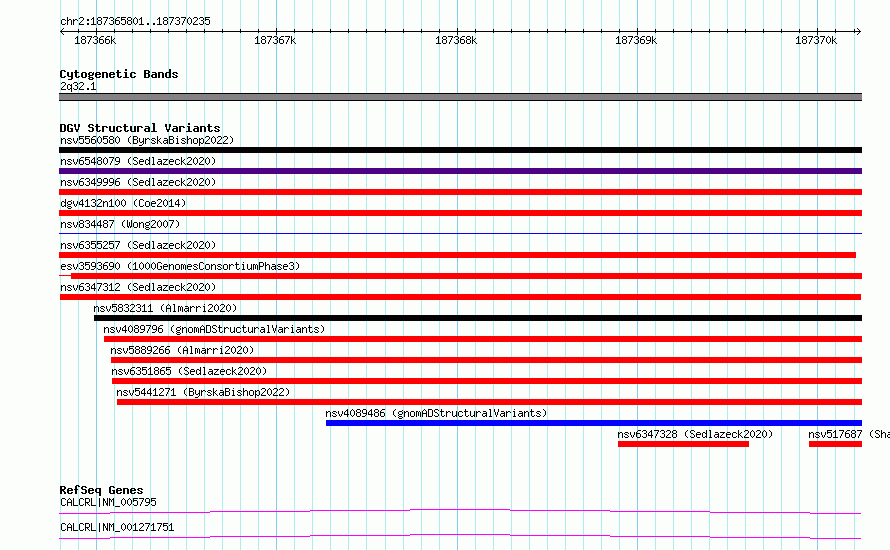Click the 187366k ruler position
Screen dimensions: 890x550
(95, 40)
